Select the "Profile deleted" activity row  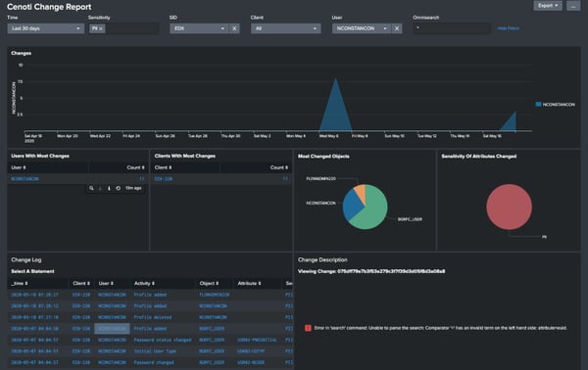(x=153, y=317)
